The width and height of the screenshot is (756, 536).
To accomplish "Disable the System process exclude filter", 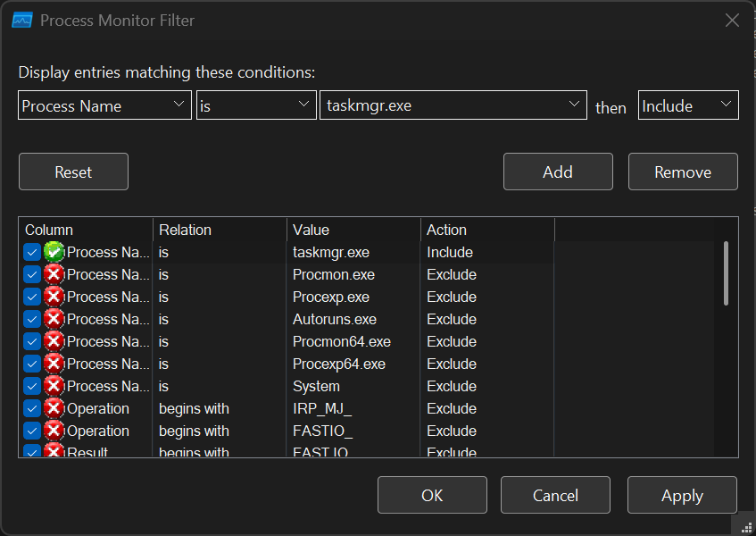I will pos(32,386).
